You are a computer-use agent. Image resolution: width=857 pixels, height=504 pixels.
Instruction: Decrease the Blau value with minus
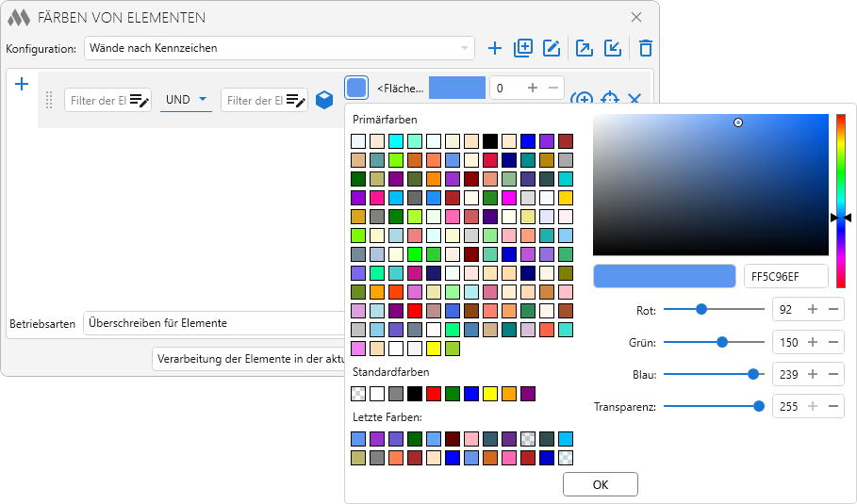pyautogui.click(x=832, y=374)
